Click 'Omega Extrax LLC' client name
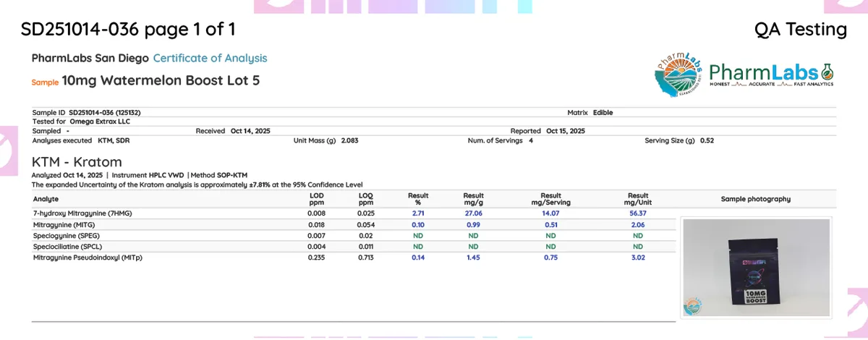The height and width of the screenshot is (340, 868). (99, 122)
